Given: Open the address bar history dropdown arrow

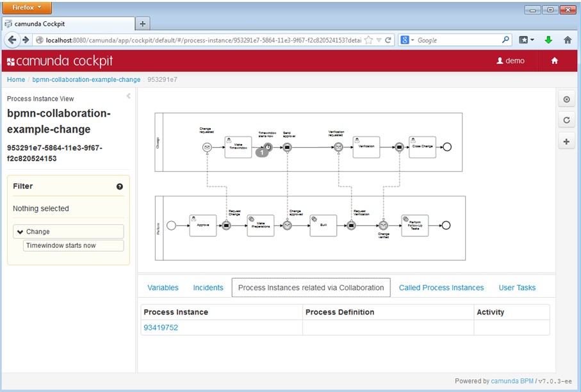Looking at the screenshot, I should [x=379, y=40].
